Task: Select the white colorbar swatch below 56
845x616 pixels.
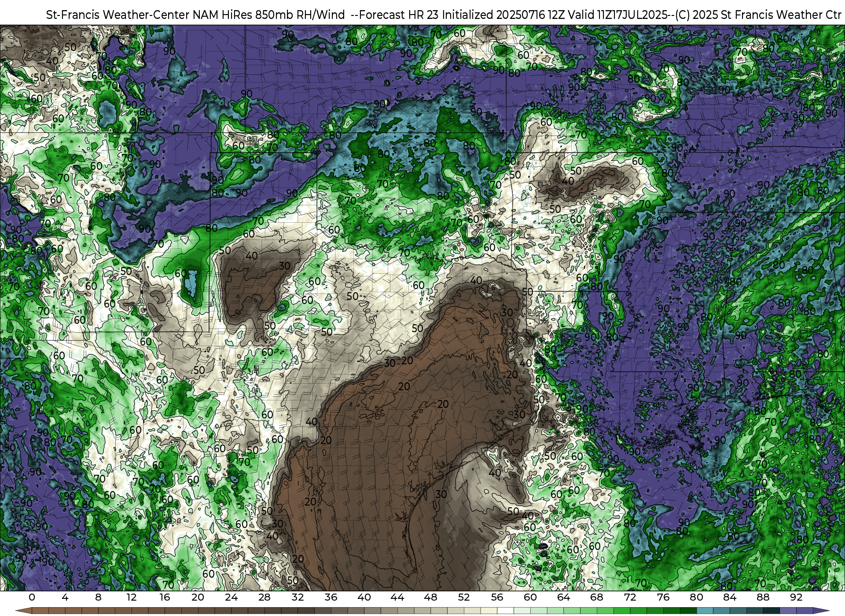Action: point(506,611)
